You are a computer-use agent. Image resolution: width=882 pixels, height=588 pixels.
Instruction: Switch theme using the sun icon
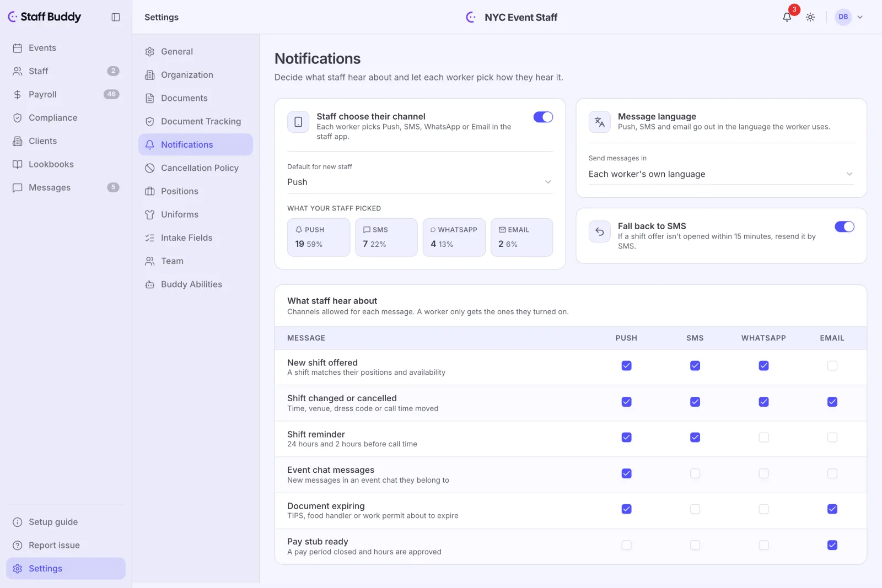(x=810, y=17)
